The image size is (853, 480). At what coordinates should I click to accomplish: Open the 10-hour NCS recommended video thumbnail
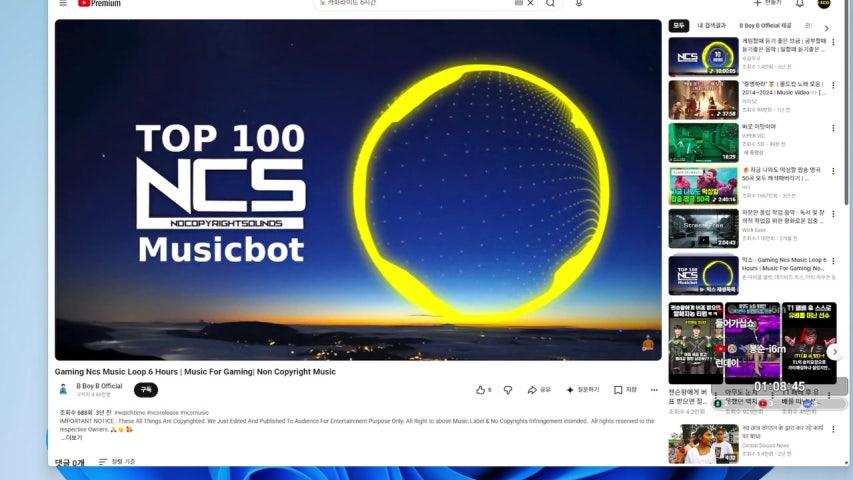pyautogui.click(x=703, y=57)
